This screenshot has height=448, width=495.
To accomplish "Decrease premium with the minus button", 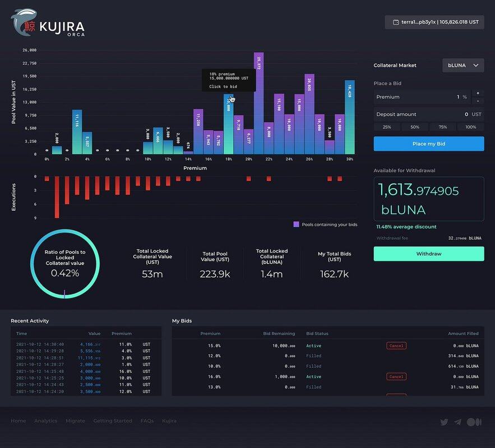I will pyautogui.click(x=478, y=101).
